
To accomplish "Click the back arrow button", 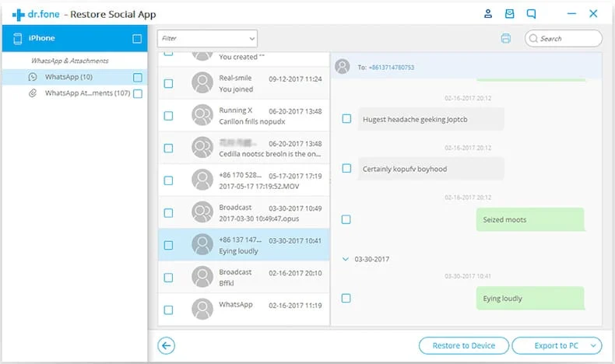I will click(166, 345).
